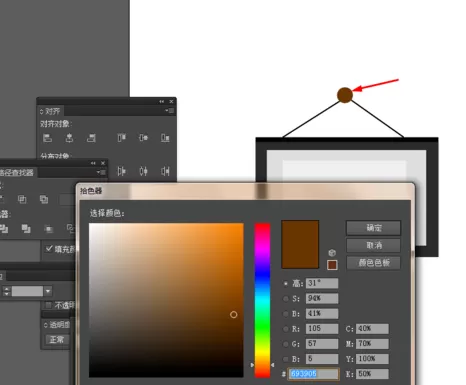Cancel the color picker with 取消
This screenshot has height=385, width=466.
tap(374, 245)
